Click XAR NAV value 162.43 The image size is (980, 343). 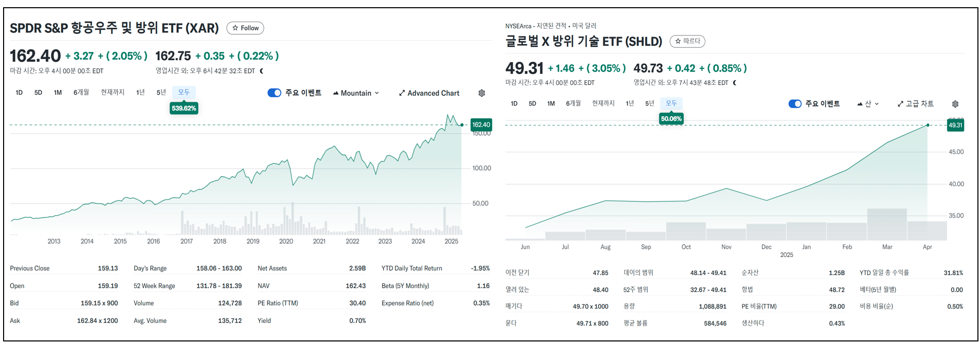356,286
